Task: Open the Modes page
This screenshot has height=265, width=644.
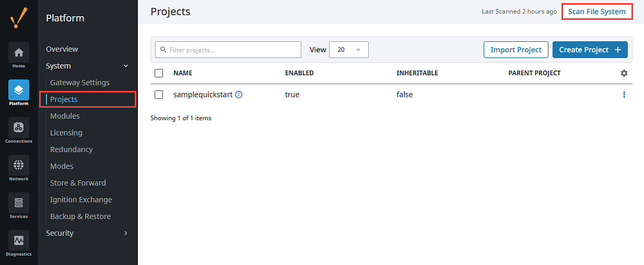Action: (x=62, y=166)
